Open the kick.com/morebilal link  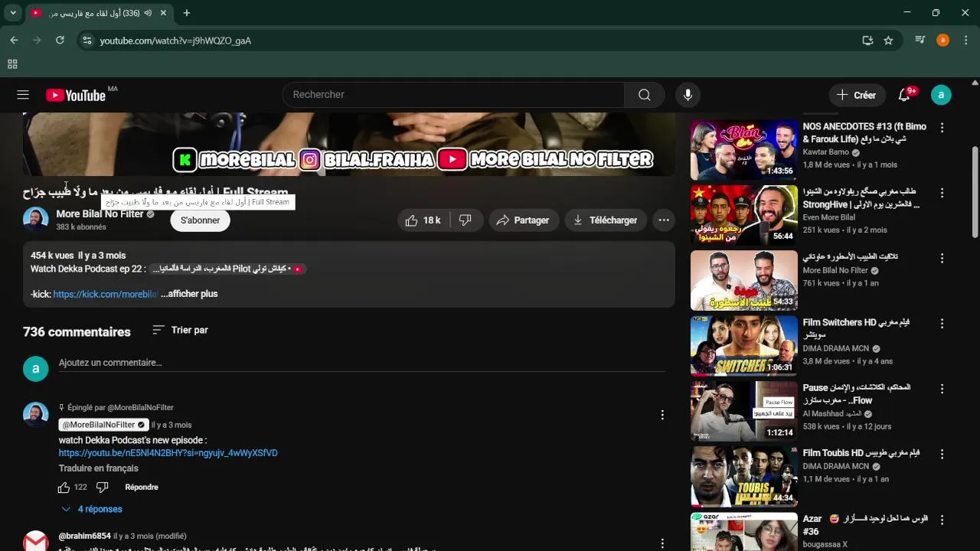106,294
